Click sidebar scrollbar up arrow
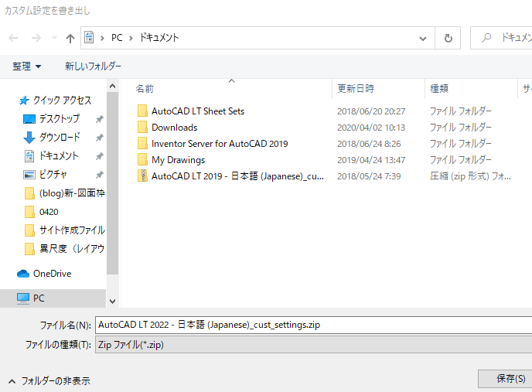The image size is (532, 392). click(x=113, y=86)
